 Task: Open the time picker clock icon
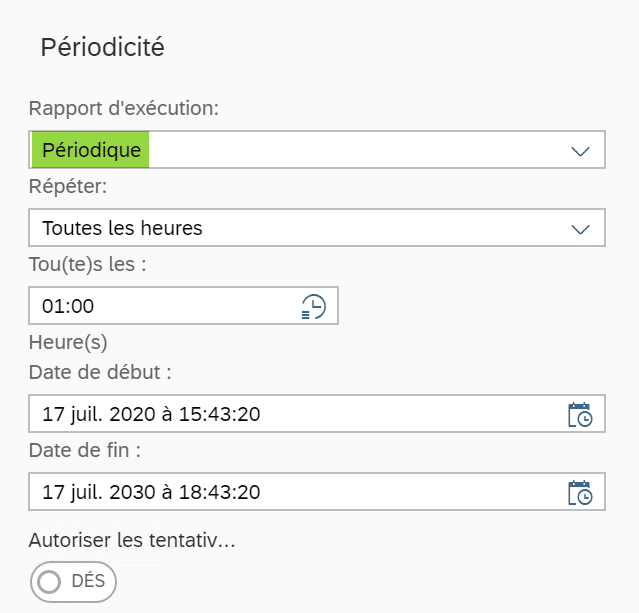point(313,306)
